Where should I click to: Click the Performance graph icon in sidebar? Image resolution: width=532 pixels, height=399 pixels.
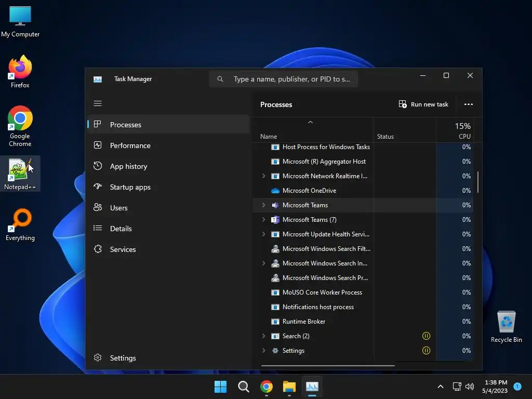(x=98, y=145)
